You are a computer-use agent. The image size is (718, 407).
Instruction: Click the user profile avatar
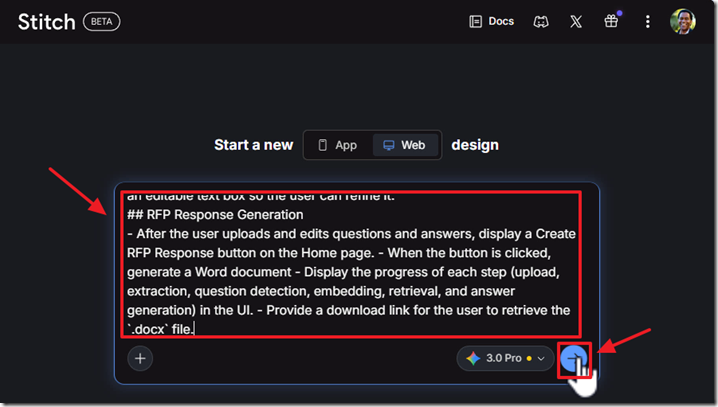683,21
